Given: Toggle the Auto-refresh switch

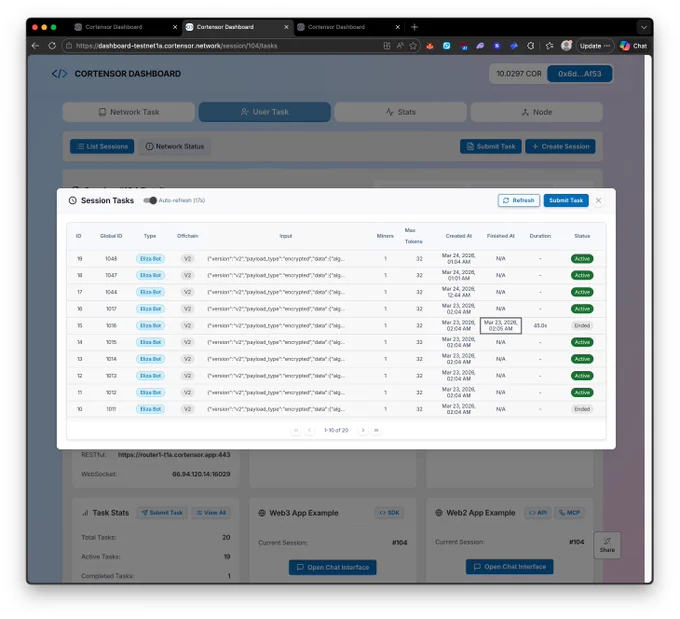Looking at the screenshot, I should pyautogui.click(x=150, y=200).
